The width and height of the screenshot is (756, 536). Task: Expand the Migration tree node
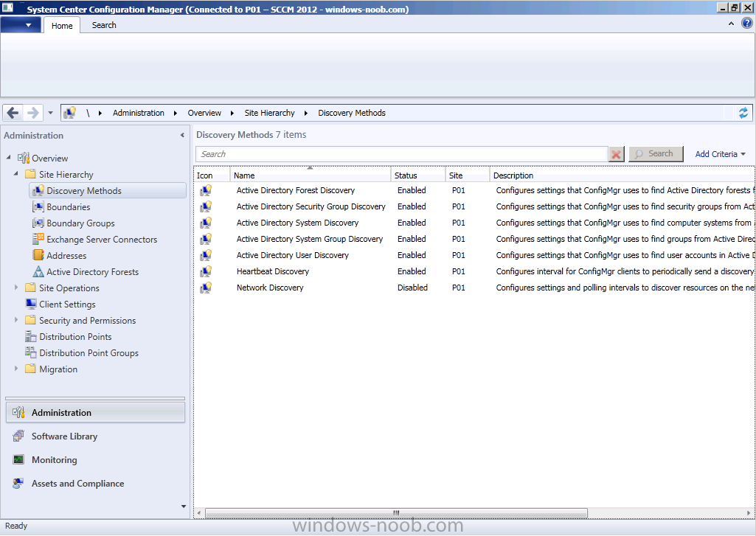[x=16, y=368]
